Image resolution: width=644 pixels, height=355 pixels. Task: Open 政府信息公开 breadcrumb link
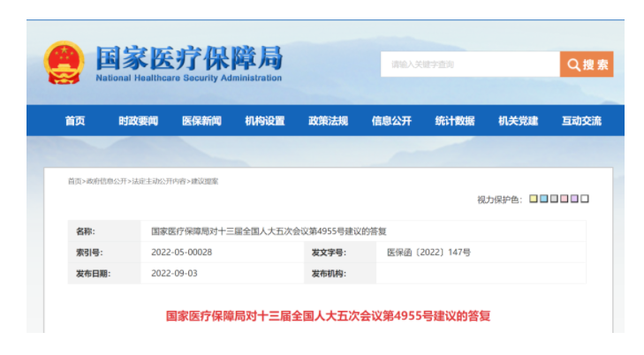(x=106, y=181)
